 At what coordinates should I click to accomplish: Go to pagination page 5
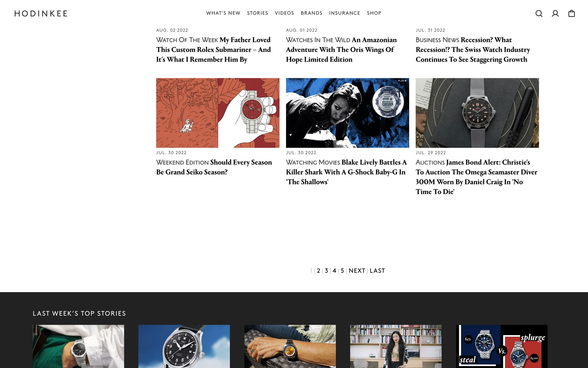click(342, 271)
